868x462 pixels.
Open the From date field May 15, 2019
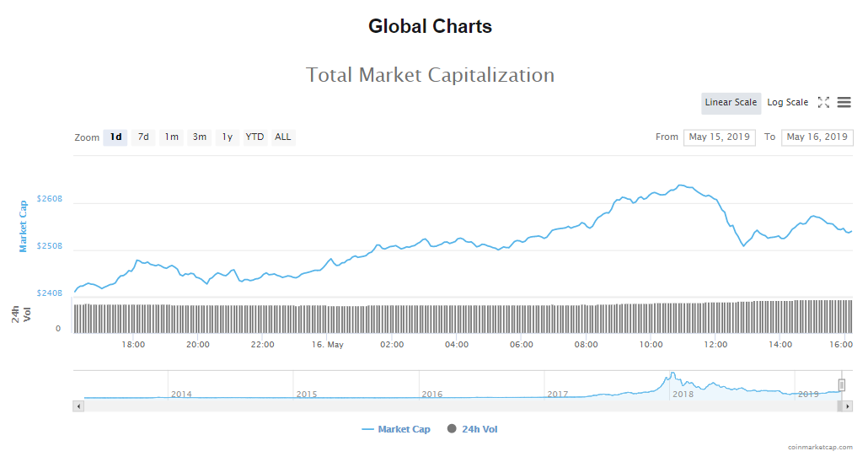(719, 137)
